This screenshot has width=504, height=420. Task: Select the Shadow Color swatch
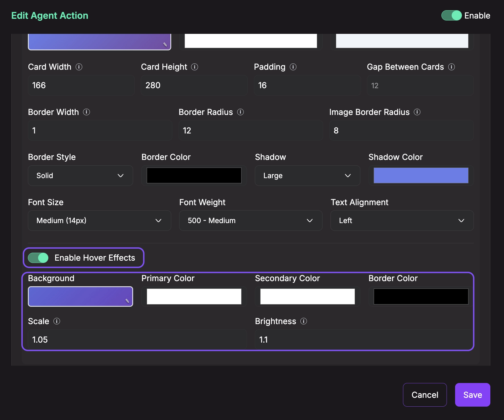pyautogui.click(x=421, y=176)
